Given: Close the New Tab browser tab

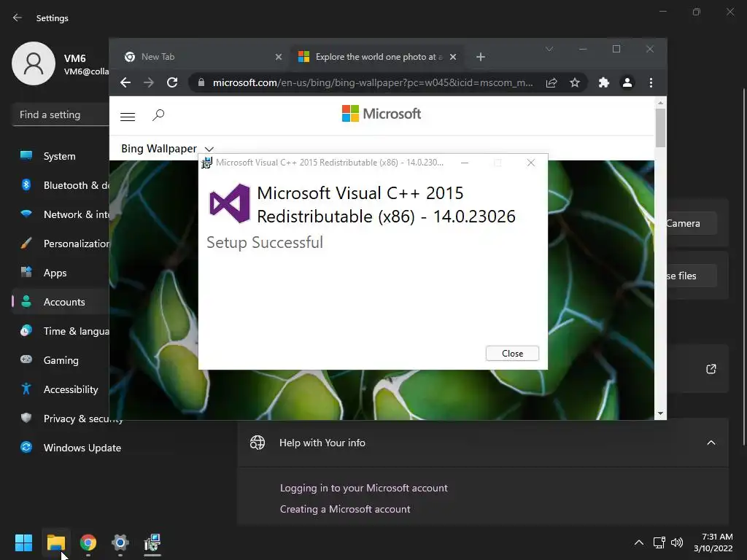Looking at the screenshot, I should pyautogui.click(x=279, y=57).
